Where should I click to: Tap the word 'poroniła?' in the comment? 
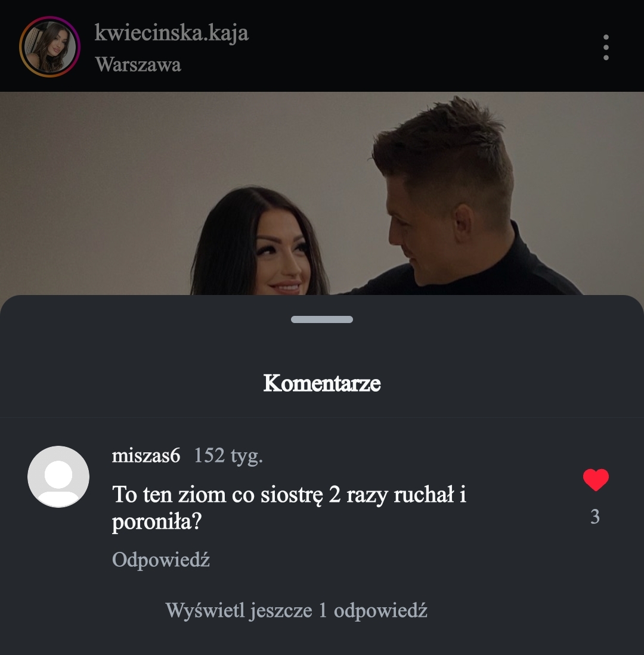pos(157,523)
